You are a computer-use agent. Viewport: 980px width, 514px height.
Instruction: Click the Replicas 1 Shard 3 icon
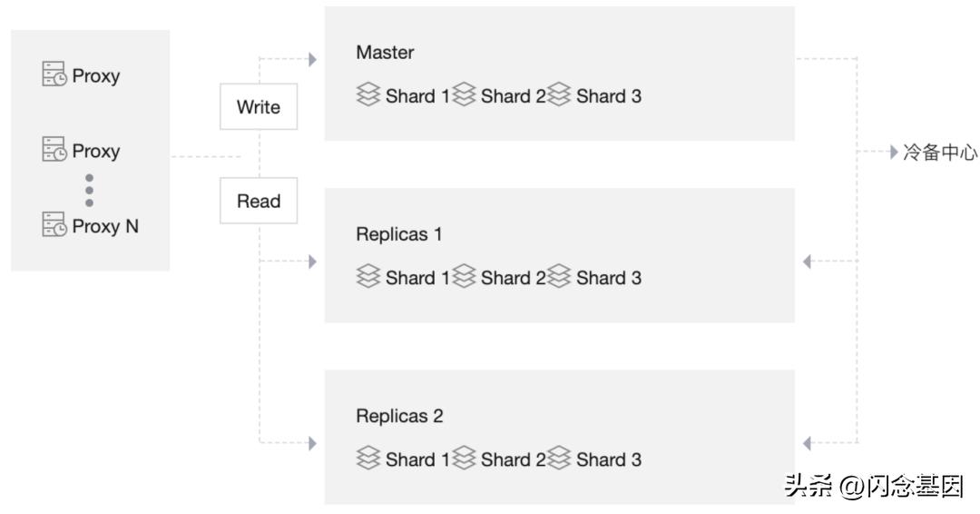[x=560, y=277]
